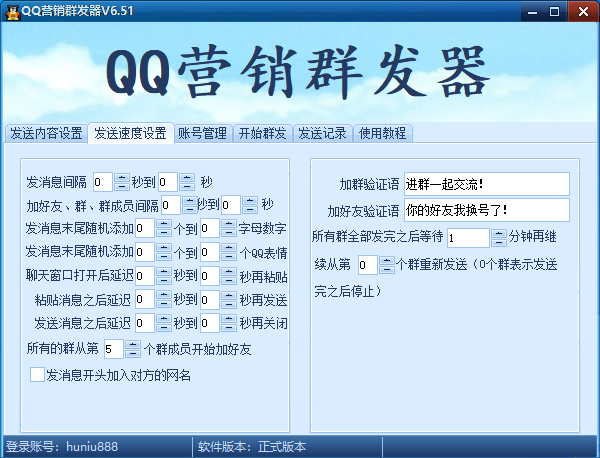Click the 所有群全部发完之后等待 minutes field
Screen dimensions: 600x458
coord(468,238)
